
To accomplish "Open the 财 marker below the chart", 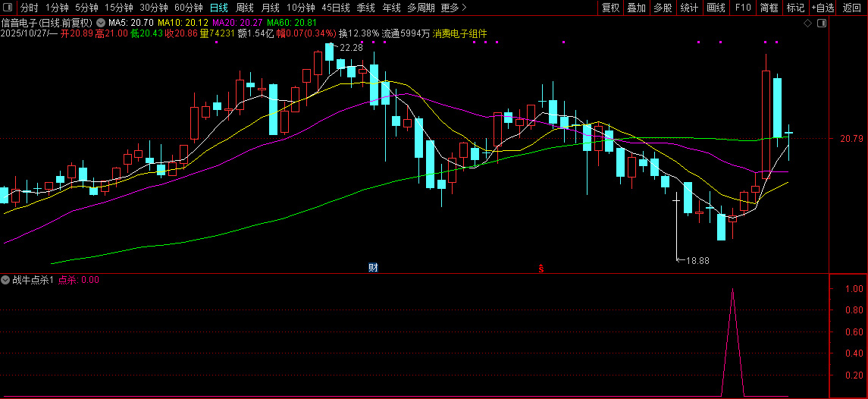I will (x=373, y=268).
